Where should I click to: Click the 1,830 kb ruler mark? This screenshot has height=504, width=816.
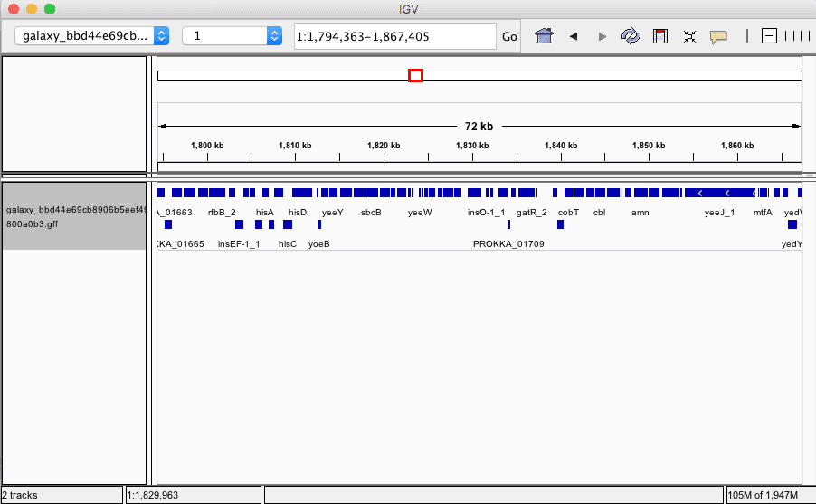point(472,146)
